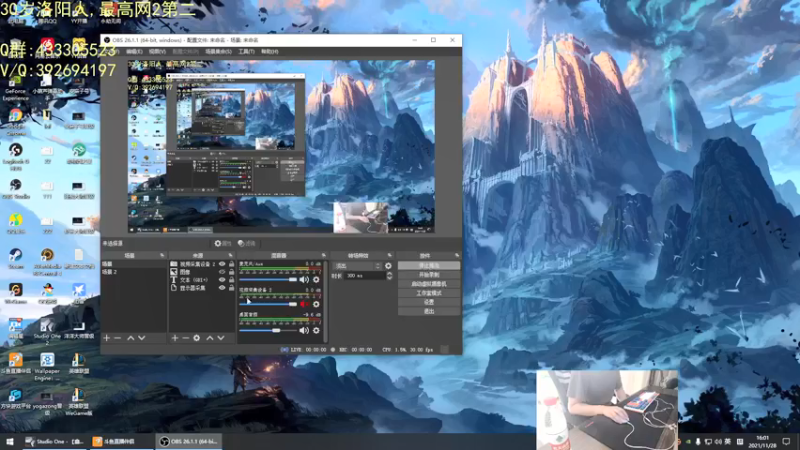Image resolution: width=800 pixels, height=450 pixels.
Task: Click 退出 exit button in Controls
Action: tap(429, 311)
